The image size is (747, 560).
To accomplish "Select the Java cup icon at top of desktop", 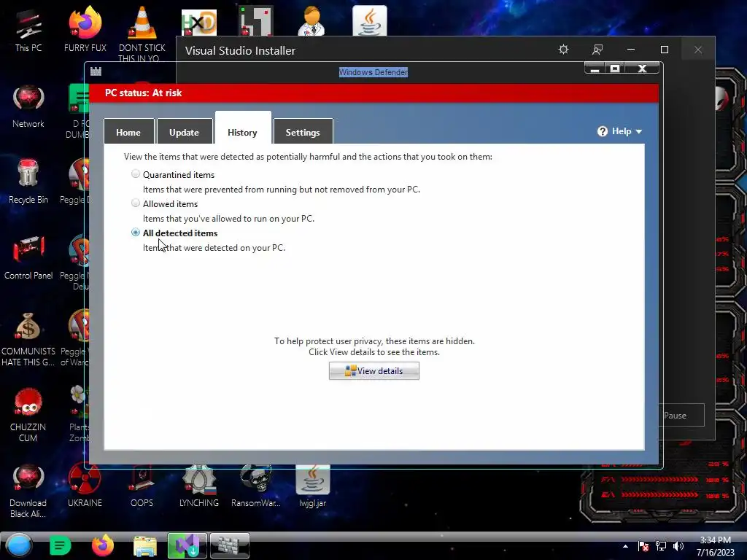I will [370, 20].
